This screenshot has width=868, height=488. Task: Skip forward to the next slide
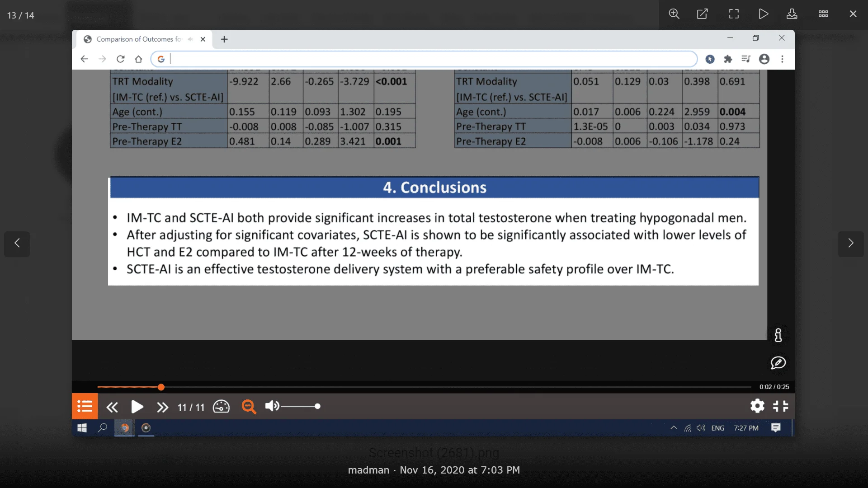pyautogui.click(x=162, y=407)
